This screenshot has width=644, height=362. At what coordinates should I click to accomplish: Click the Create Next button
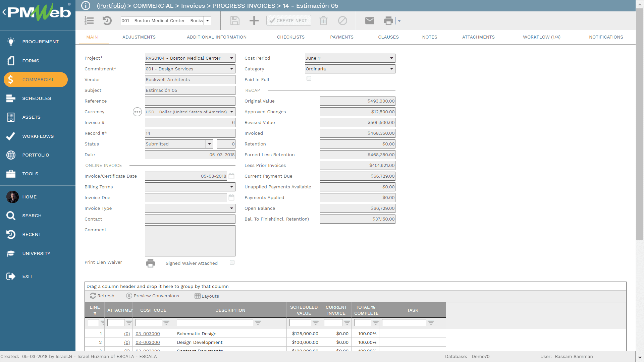pyautogui.click(x=289, y=21)
